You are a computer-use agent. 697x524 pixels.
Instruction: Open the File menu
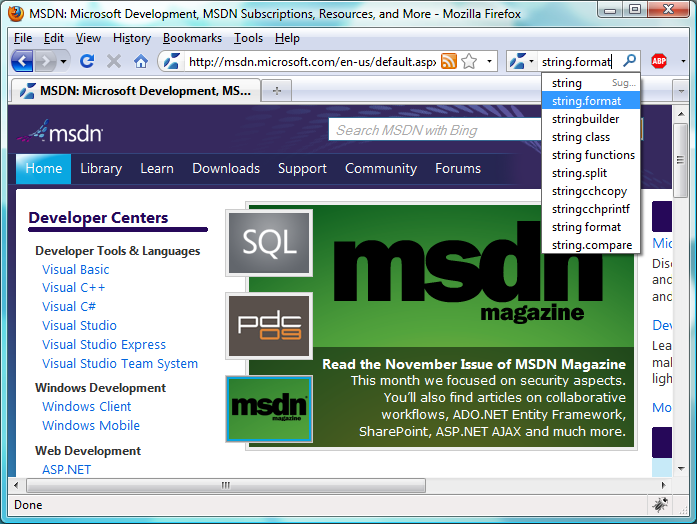pyautogui.click(x=23, y=38)
